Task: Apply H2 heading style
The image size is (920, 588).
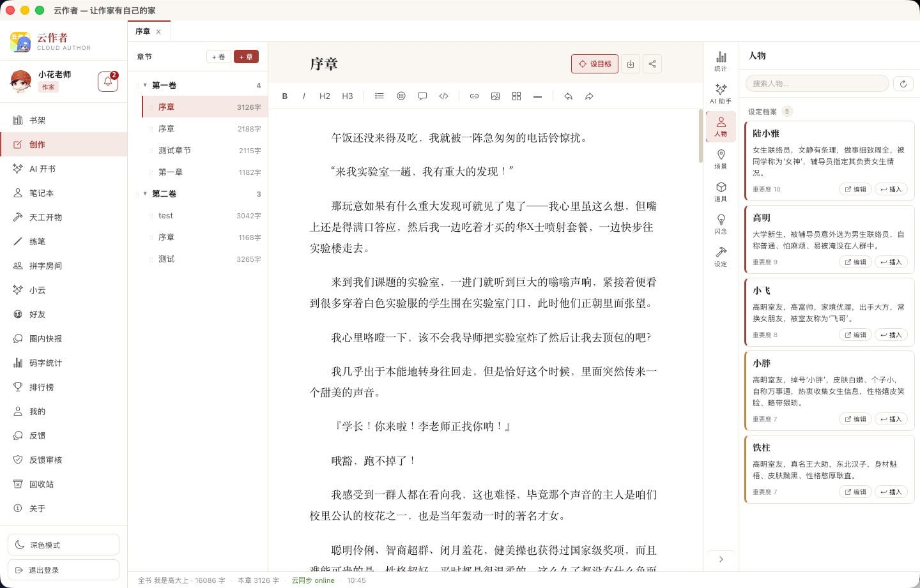Action: click(x=325, y=96)
